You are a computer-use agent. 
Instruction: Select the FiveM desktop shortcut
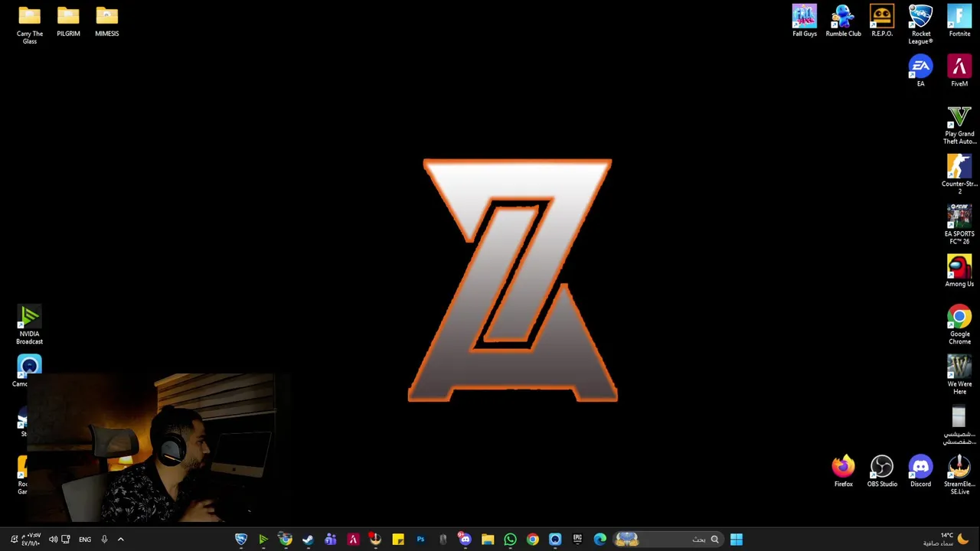pos(959,71)
